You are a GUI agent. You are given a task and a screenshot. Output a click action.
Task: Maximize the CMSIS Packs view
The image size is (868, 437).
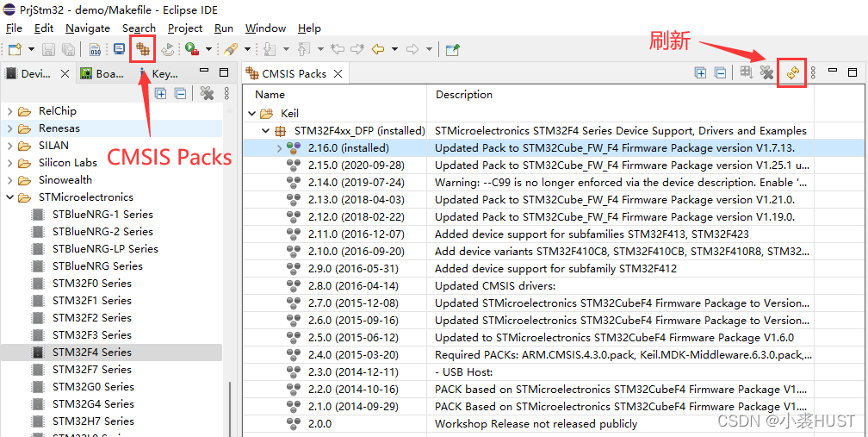click(x=852, y=71)
